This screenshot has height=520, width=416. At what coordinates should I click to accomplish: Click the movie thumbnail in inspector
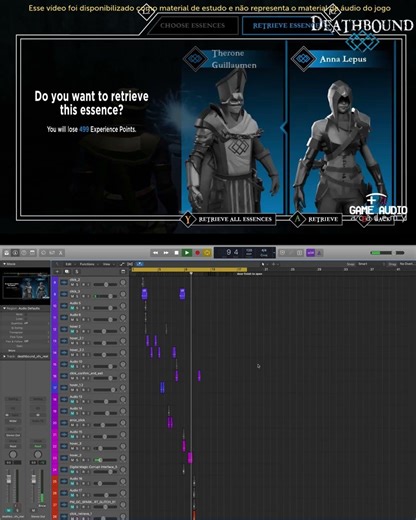(x=26, y=286)
